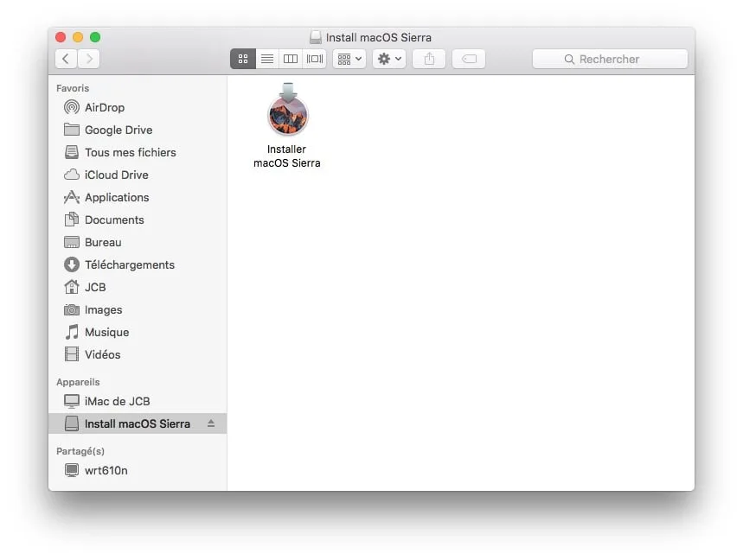Switch to list view in Finder

pos(267,59)
